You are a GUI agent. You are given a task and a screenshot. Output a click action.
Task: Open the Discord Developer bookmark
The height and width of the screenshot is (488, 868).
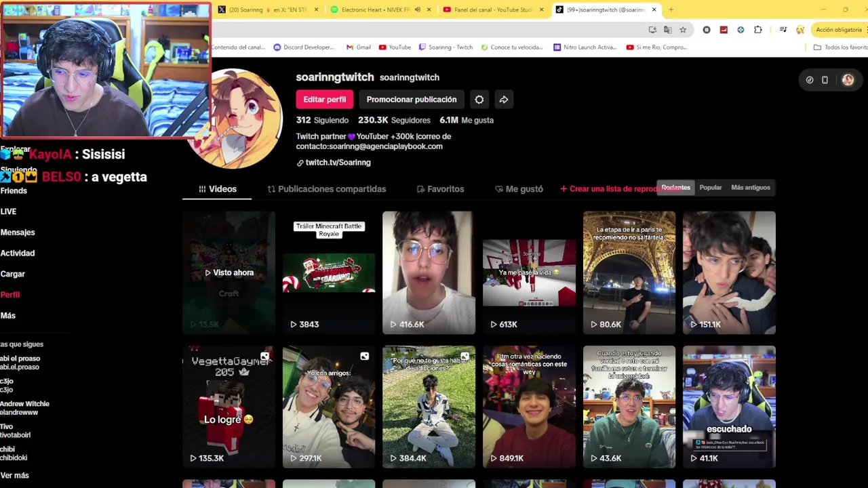304,47
